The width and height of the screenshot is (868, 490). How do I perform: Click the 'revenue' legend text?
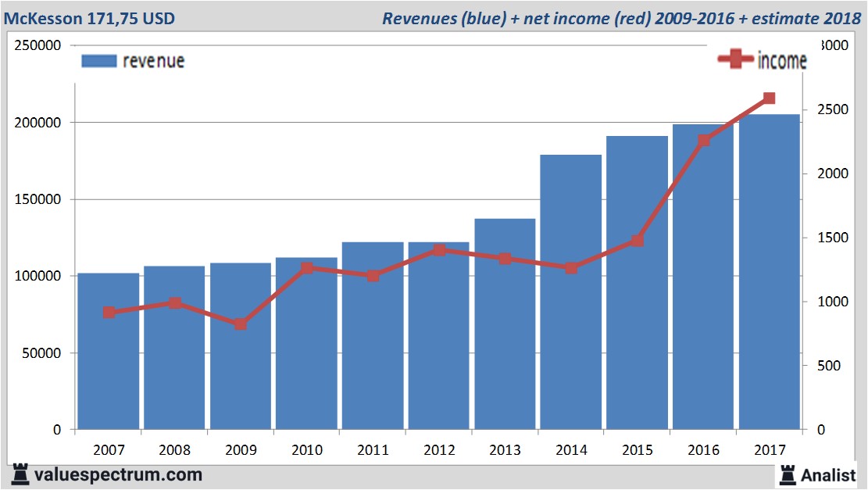click(x=153, y=61)
